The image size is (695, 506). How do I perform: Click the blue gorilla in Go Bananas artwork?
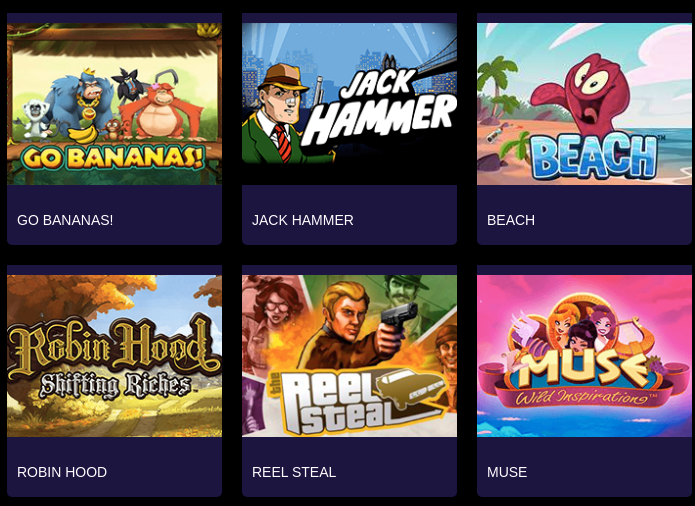[x=81, y=101]
